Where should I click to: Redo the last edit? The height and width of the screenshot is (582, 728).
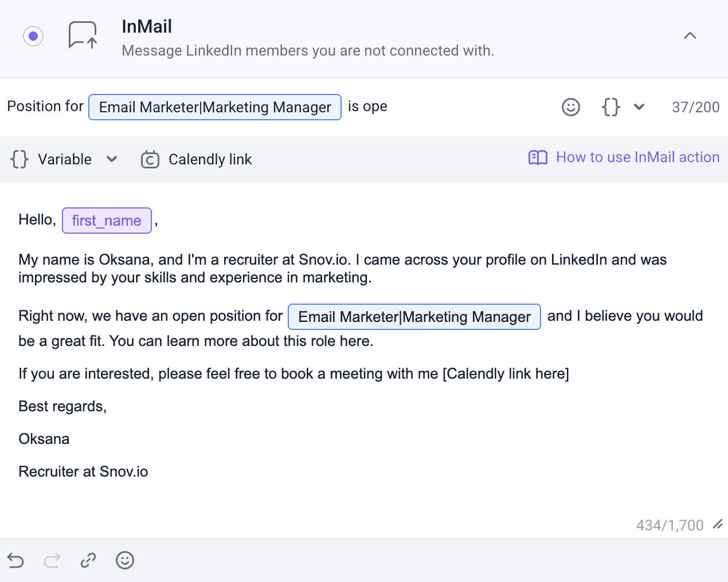52,560
